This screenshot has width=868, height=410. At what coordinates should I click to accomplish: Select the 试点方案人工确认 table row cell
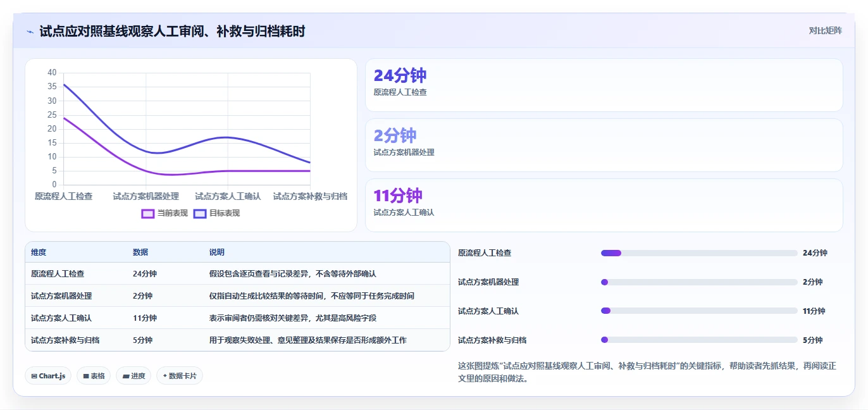click(76, 318)
